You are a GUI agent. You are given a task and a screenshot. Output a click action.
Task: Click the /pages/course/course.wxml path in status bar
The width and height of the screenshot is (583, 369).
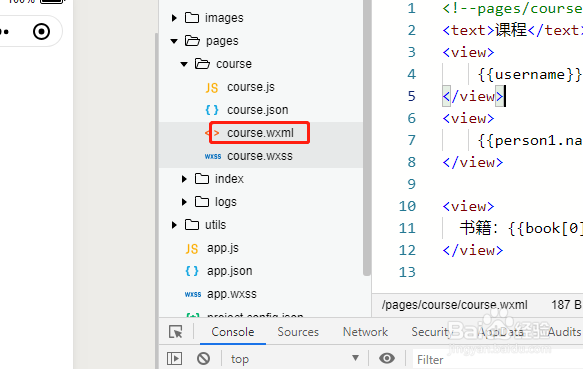coord(454,305)
